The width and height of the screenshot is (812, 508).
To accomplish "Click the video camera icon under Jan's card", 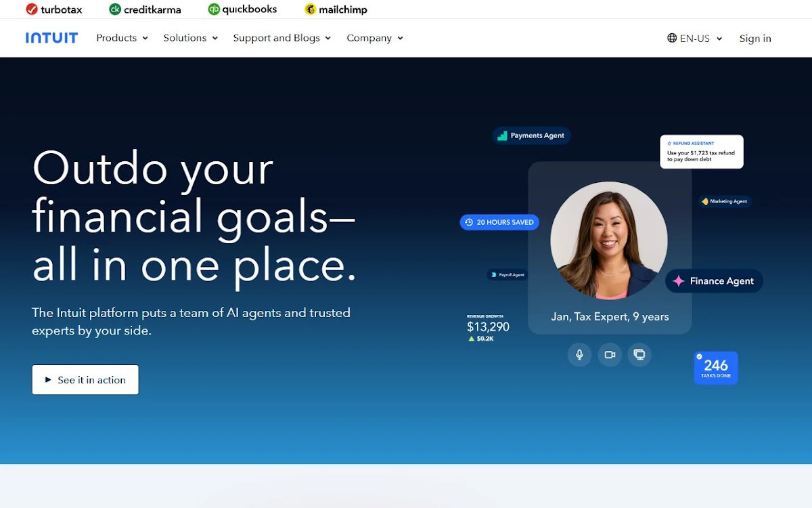I will [610, 354].
